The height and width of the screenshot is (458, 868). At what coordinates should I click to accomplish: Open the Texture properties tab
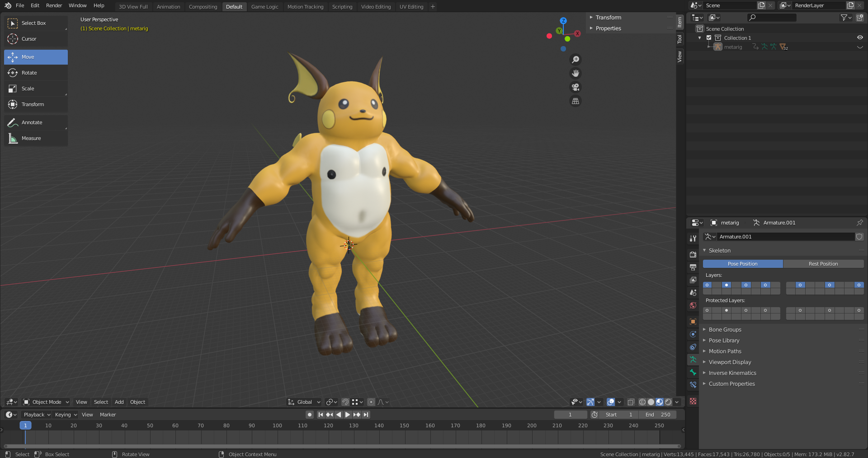coord(693,401)
